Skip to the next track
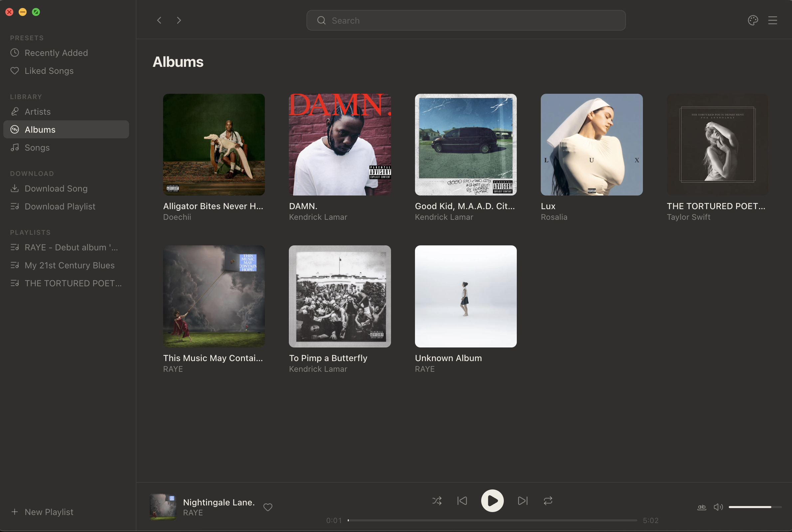792x532 pixels. pos(522,500)
